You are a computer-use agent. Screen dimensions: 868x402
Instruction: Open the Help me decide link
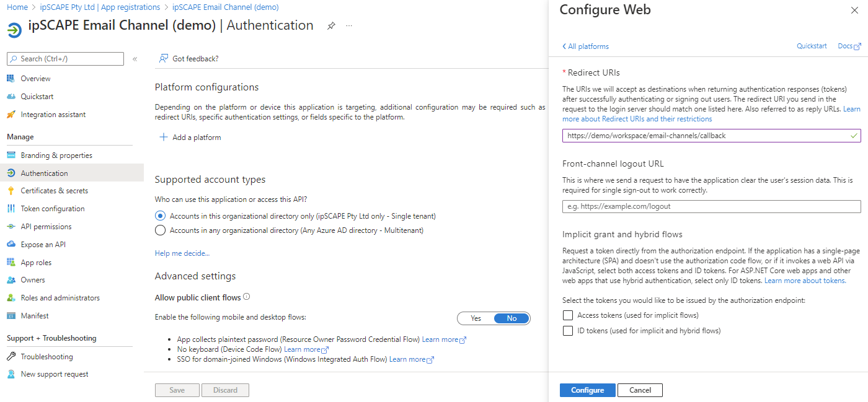182,253
